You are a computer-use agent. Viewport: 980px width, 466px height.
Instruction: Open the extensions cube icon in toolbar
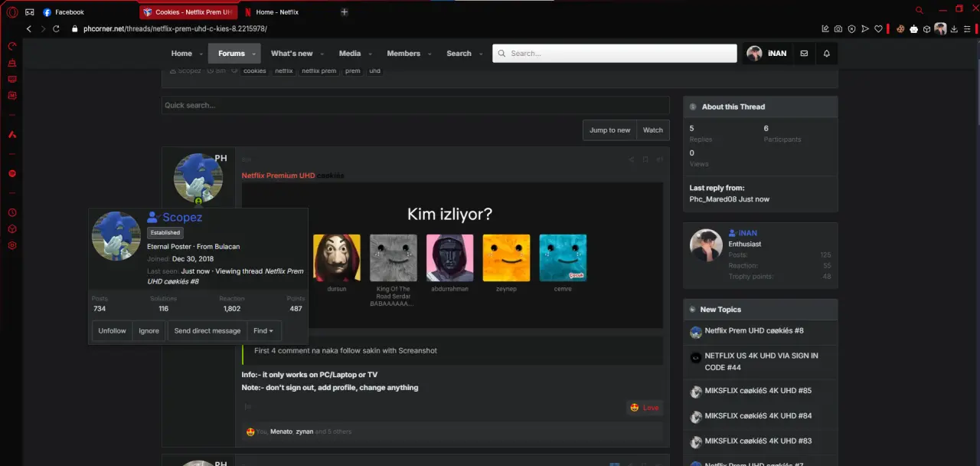point(926,29)
